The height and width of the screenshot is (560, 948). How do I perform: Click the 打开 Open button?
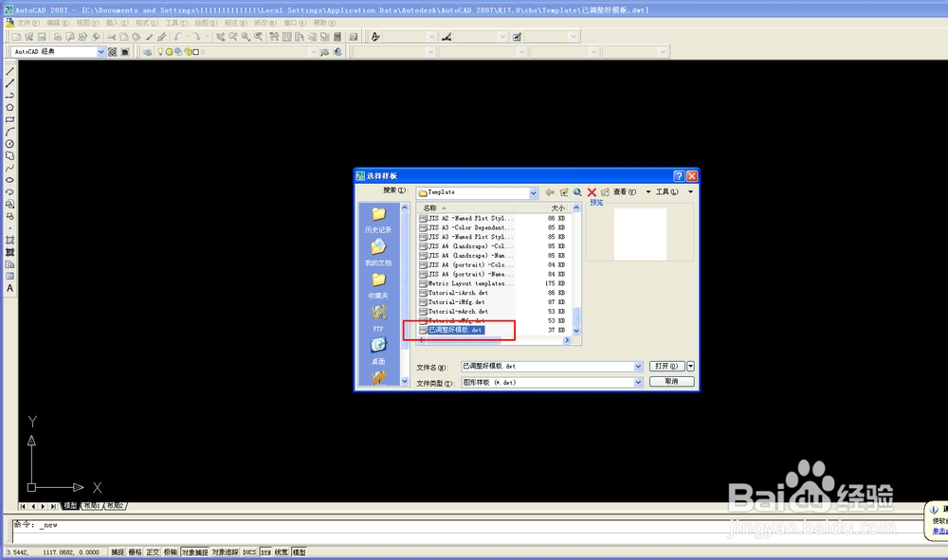coord(666,366)
